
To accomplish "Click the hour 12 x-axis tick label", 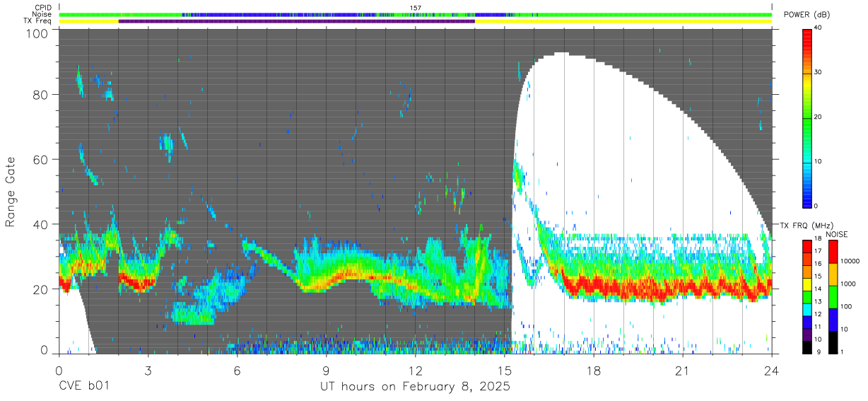I will (415, 371).
